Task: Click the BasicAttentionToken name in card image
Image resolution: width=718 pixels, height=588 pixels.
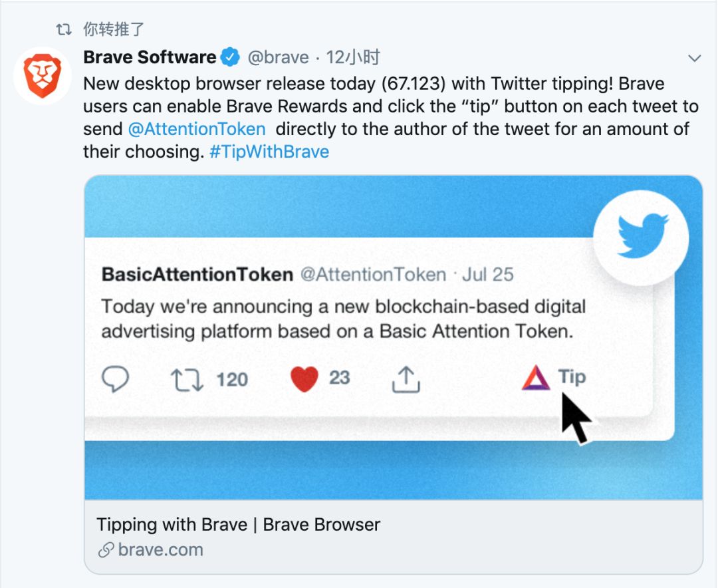Action: (197, 274)
